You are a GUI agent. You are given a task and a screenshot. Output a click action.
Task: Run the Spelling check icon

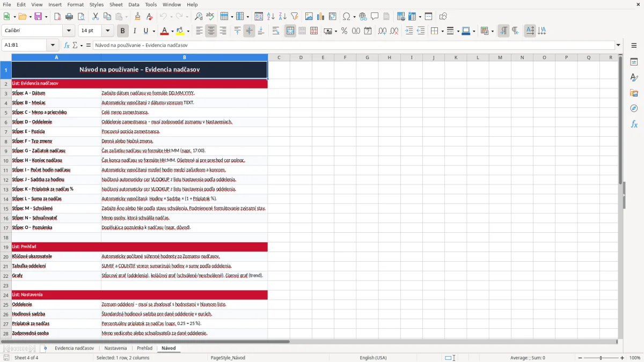(210, 17)
